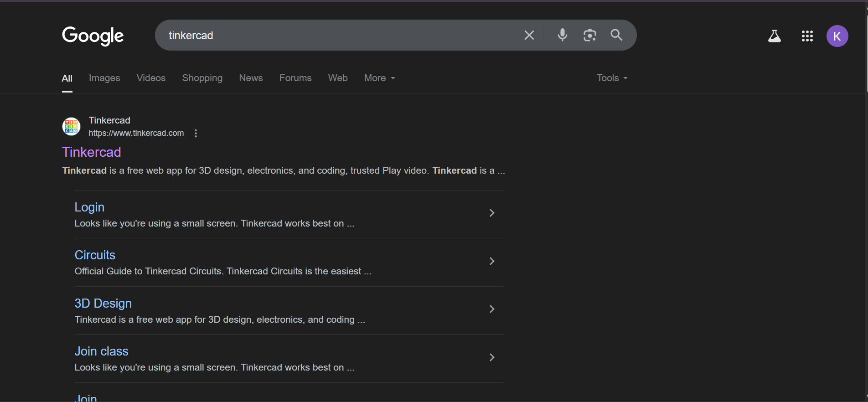
Task: Open the Tinkercad result title link
Action: 91,152
